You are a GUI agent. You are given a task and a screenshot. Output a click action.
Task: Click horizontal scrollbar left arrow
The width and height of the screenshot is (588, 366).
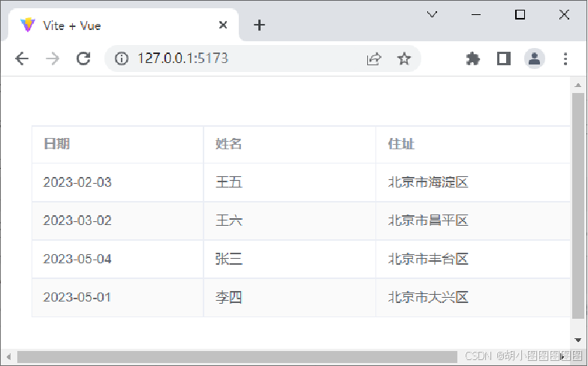(8, 357)
